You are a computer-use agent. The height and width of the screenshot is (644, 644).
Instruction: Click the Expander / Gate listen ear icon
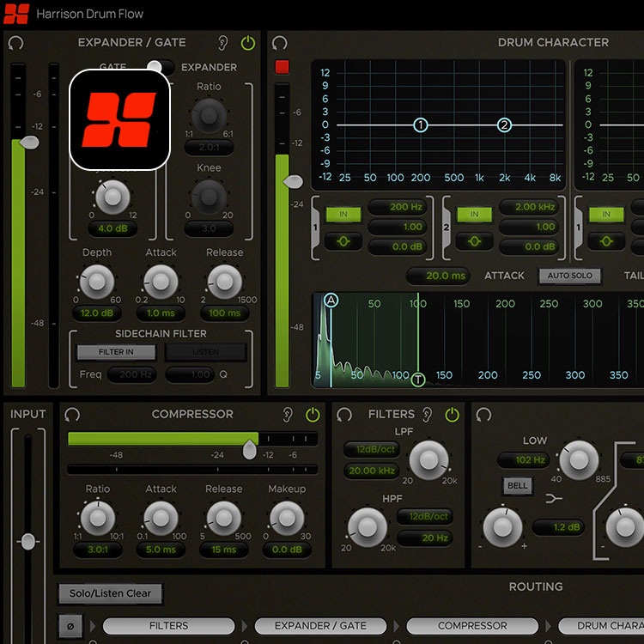click(x=223, y=43)
